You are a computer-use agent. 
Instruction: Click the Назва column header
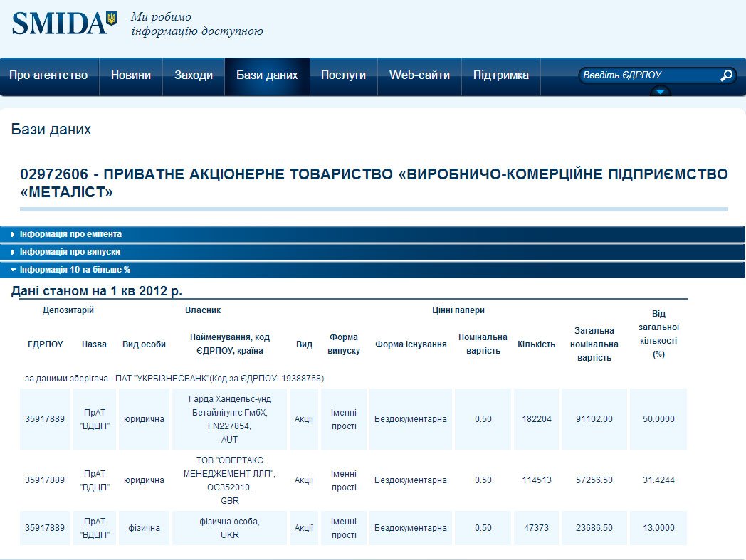(94, 344)
